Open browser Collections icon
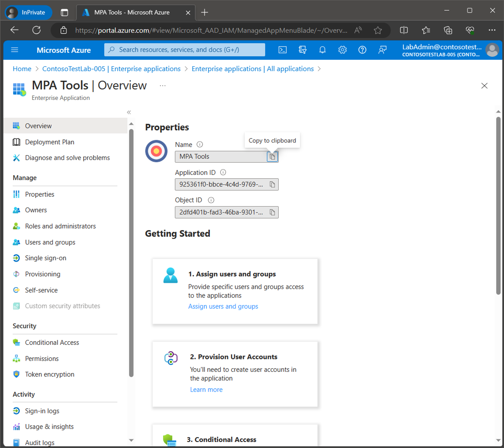The image size is (504, 448). click(448, 30)
